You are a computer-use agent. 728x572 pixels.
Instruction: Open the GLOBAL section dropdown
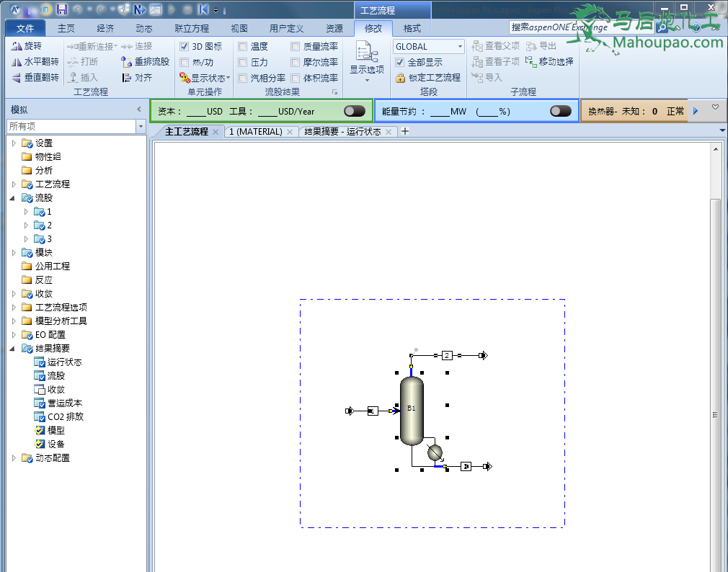coord(460,47)
